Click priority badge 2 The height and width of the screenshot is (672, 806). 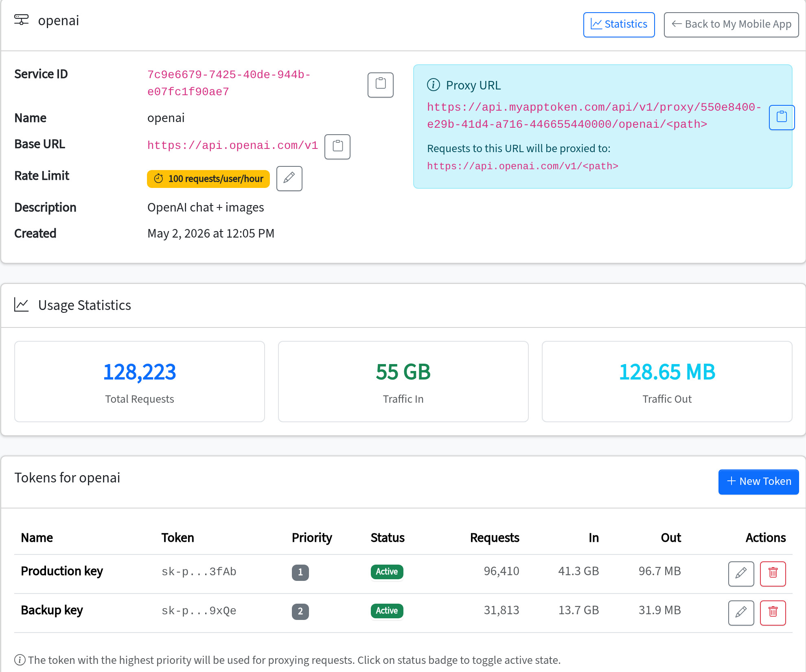(x=300, y=611)
